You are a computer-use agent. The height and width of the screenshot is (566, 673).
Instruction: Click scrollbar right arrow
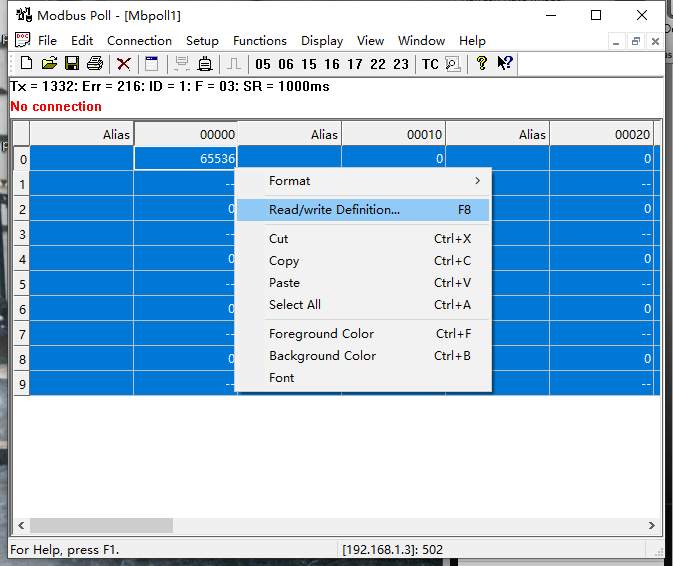click(x=652, y=525)
